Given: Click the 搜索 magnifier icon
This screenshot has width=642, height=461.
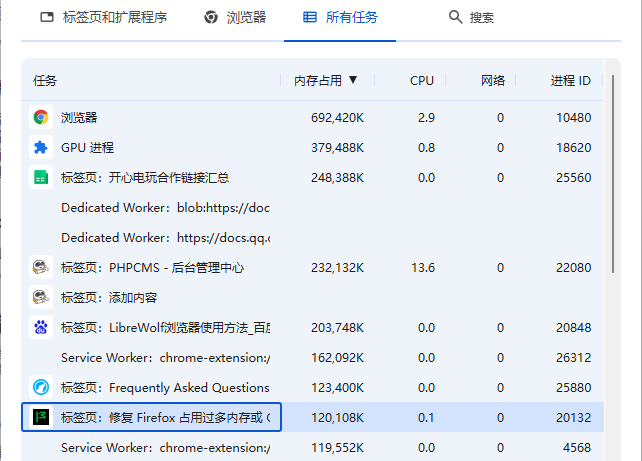Looking at the screenshot, I should click(x=455, y=17).
